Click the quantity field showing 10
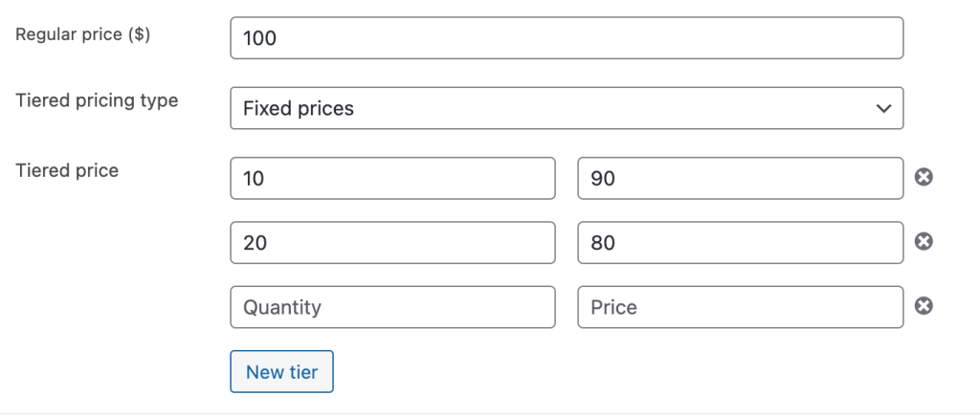The height and width of the screenshot is (418, 980). click(392, 178)
